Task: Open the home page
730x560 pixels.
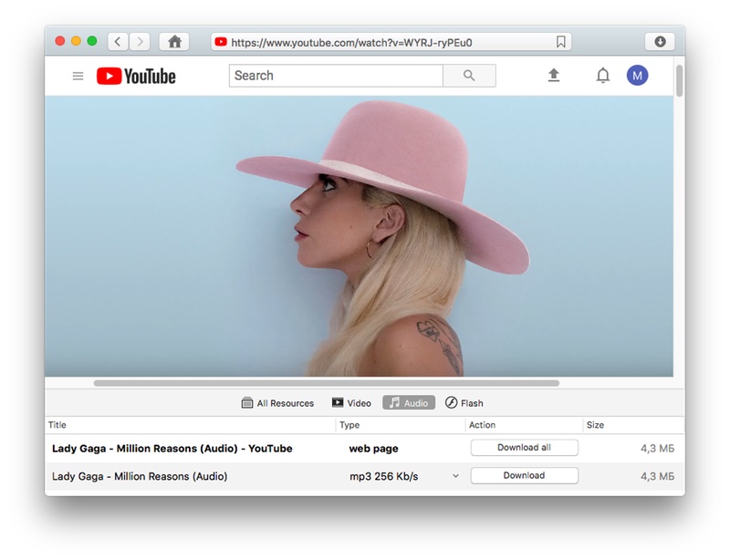Action: point(174,42)
